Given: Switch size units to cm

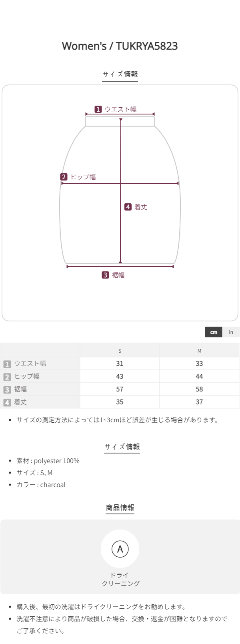Looking at the screenshot, I should pos(214,332).
